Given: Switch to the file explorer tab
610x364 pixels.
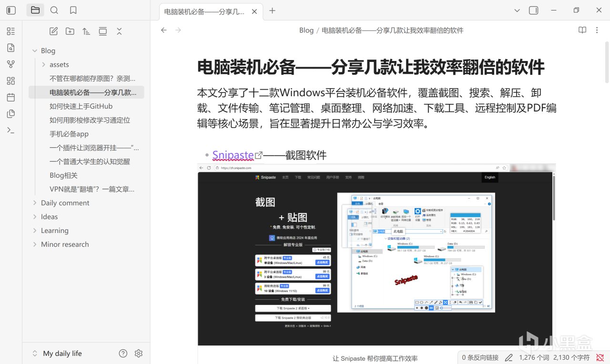Looking at the screenshot, I should [x=35, y=10].
